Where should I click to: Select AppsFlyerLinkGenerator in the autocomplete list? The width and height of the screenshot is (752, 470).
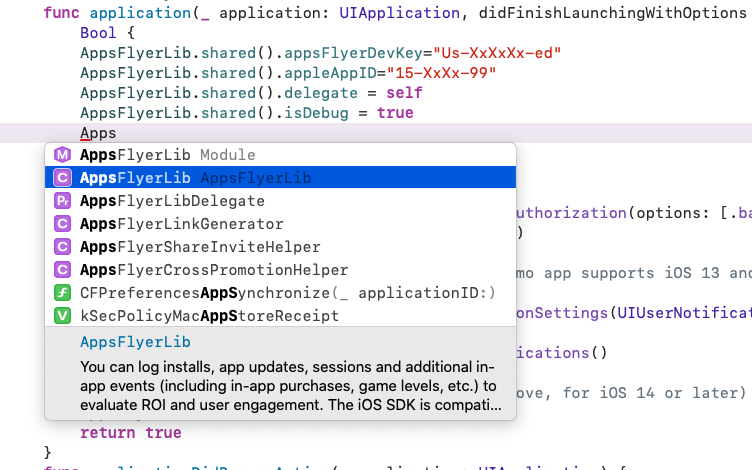click(x=281, y=224)
